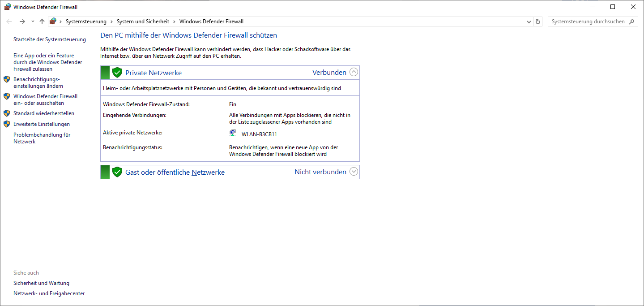Open Startseite der Systemsteuerung
The image size is (644, 306).
point(50,39)
